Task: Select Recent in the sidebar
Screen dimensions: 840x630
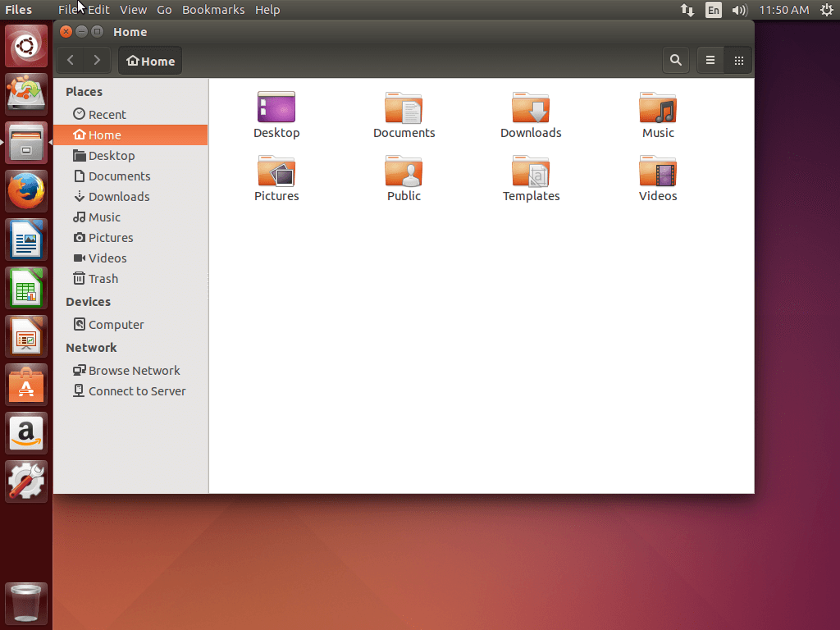Action: (x=130, y=114)
